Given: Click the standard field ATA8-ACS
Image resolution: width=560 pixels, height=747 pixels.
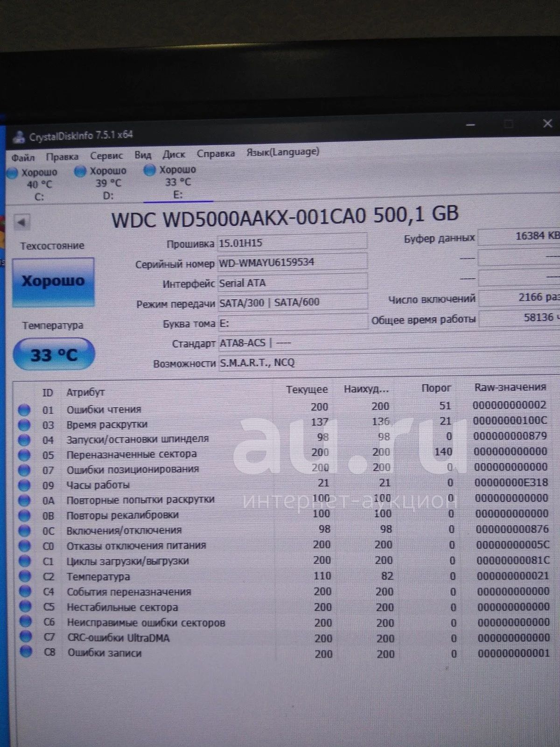Looking at the screenshot, I should coord(388,342).
